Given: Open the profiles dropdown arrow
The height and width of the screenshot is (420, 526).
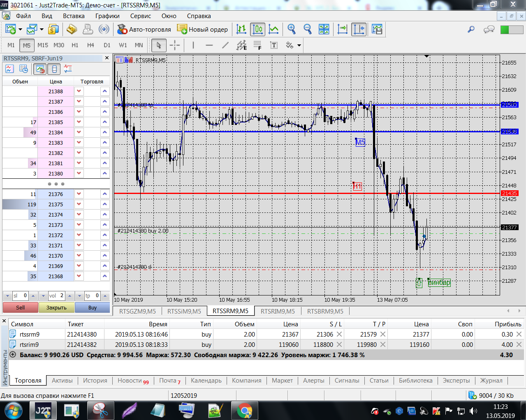Looking at the screenshot, I should pos(42,30).
